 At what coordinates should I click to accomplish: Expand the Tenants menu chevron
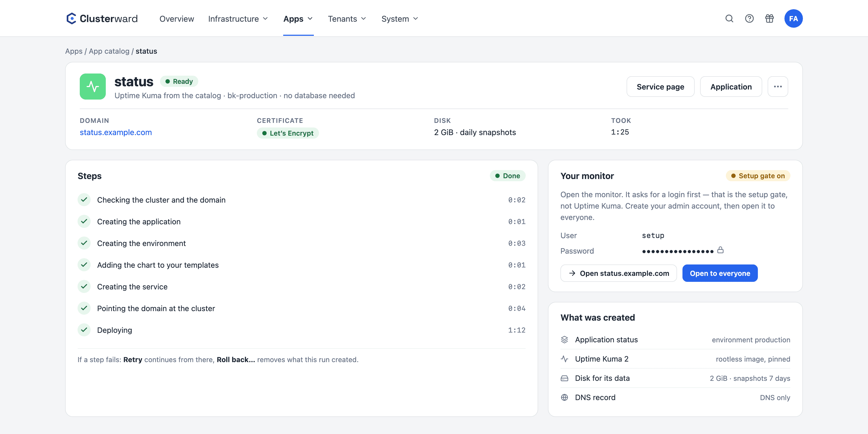(x=363, y=19)
